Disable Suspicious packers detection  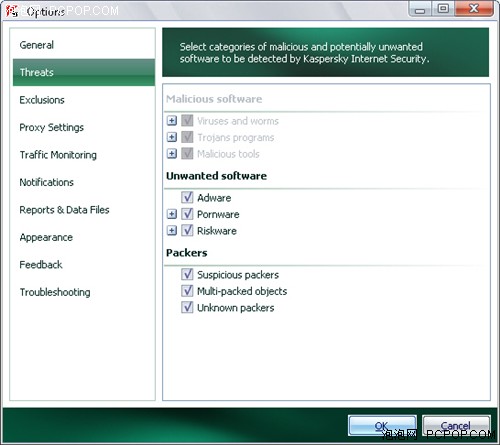point(187,274)
